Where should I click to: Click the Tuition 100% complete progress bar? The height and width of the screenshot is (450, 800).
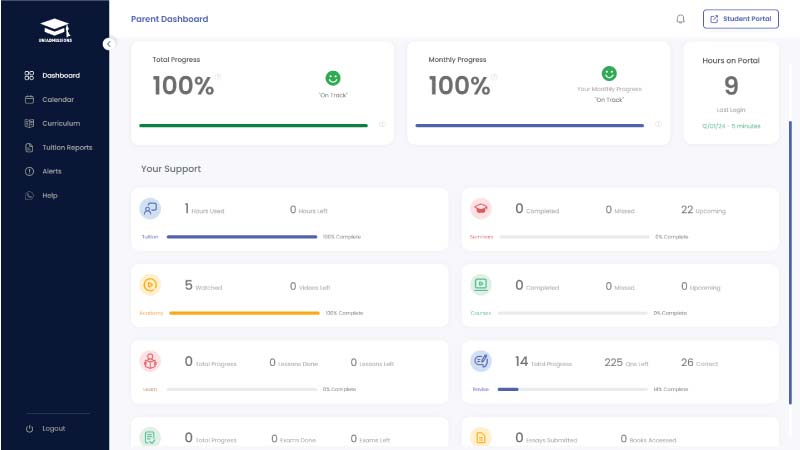(x=242, y=237)
